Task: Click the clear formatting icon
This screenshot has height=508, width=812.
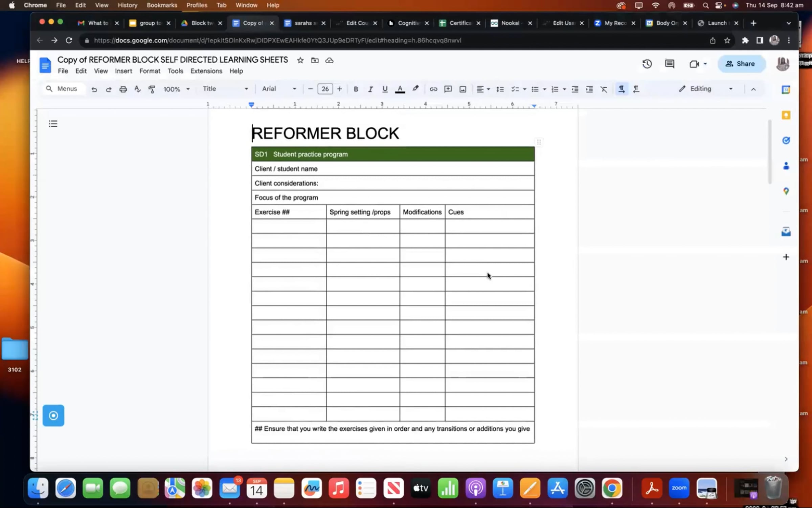Action: (604, 89)
